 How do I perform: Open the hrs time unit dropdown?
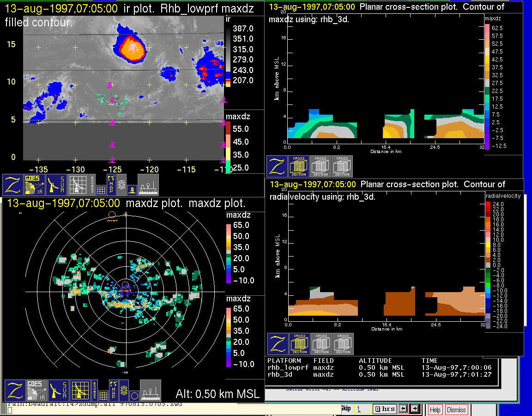(384, 409)
